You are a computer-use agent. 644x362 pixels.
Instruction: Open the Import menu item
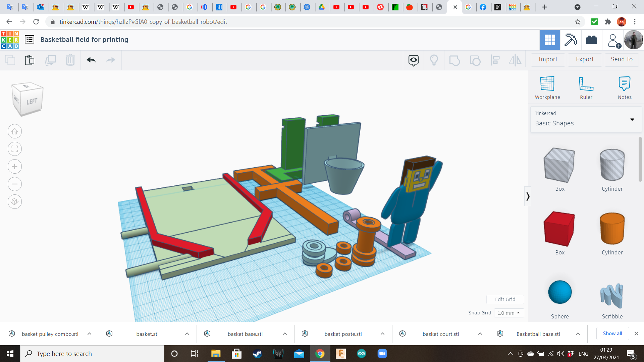[x=548, y=59]
